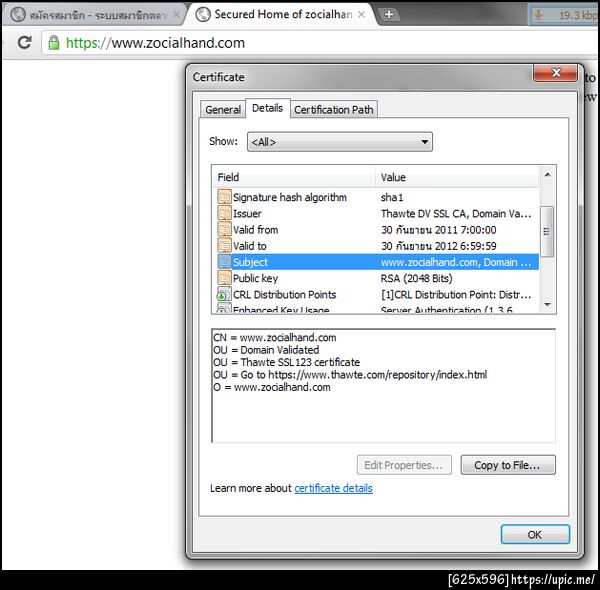Click the field list scrollbar down arrow
The image size is (600, 590).
tap(548, 305)
